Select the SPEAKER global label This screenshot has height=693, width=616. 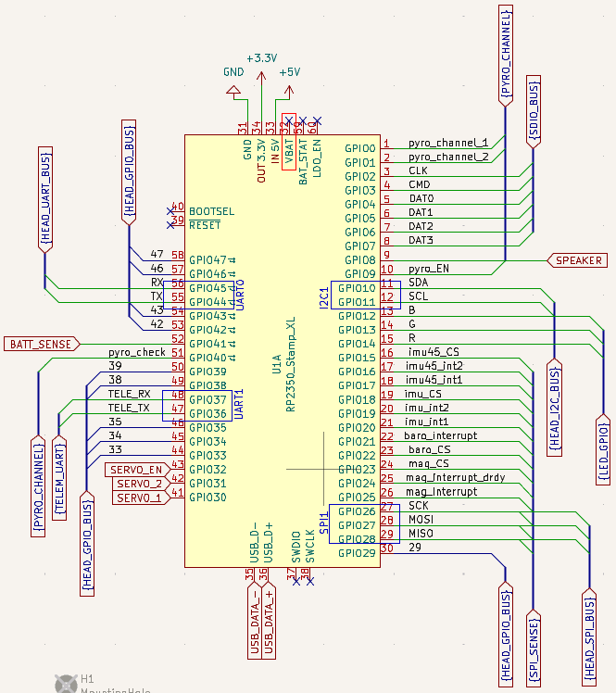tap(579, 260)
